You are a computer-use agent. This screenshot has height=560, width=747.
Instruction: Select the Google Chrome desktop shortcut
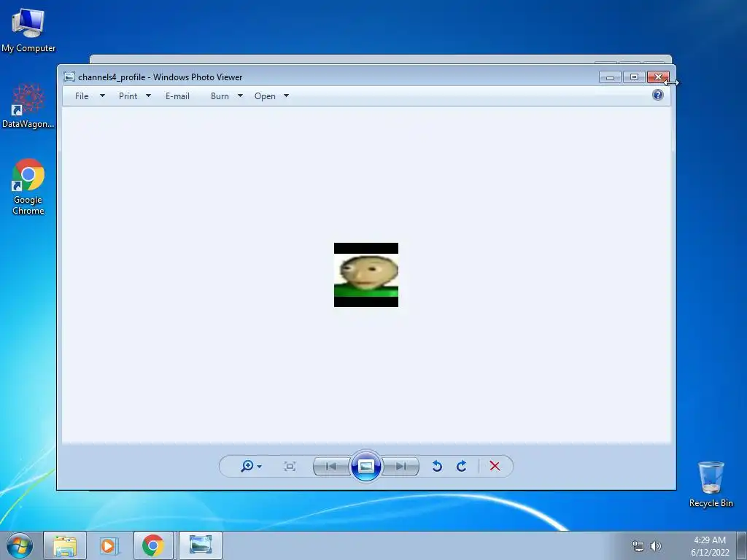tap(28, 187)
